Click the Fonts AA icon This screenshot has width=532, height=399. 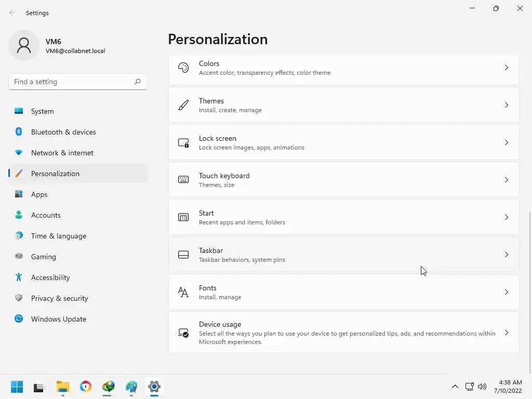click(183, 292)
